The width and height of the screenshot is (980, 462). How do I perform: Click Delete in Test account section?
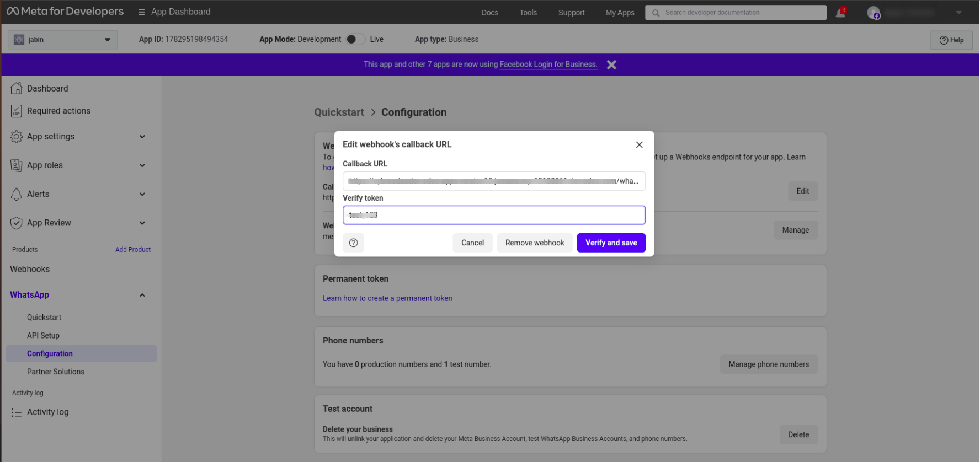[798, 434]
